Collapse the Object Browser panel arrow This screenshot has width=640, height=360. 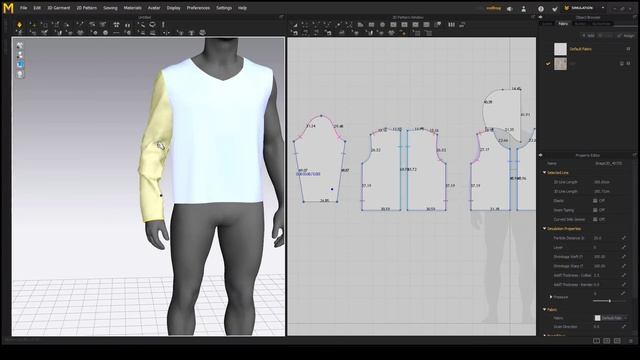pyautogui.click(x=541, y=18)
